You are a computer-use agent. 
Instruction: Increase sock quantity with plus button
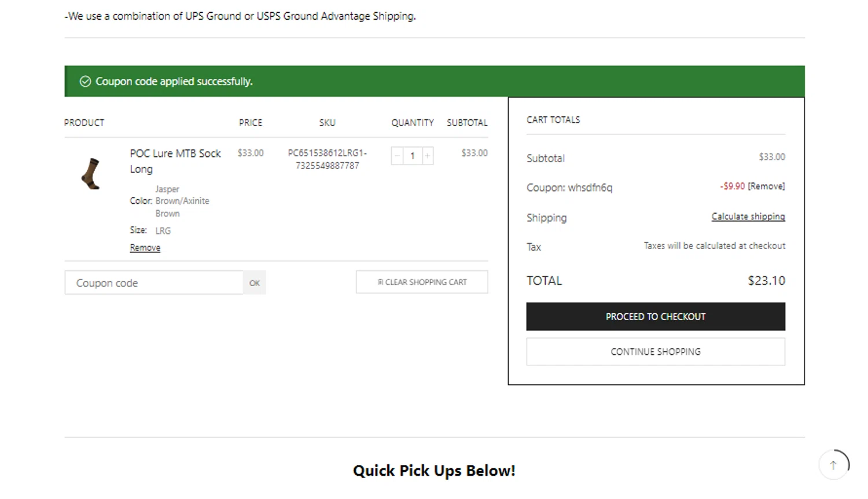(x=428, y=156)
